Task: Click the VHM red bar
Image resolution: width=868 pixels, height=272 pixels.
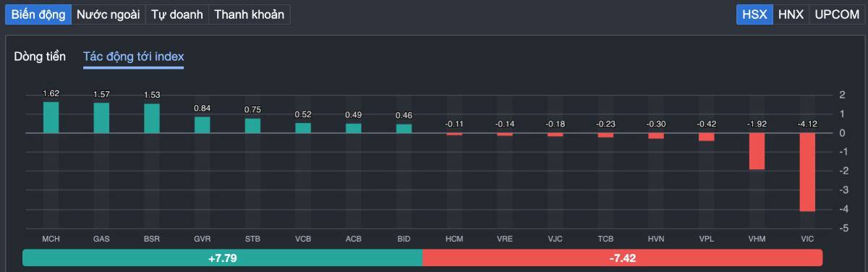Action: point(757,151)
